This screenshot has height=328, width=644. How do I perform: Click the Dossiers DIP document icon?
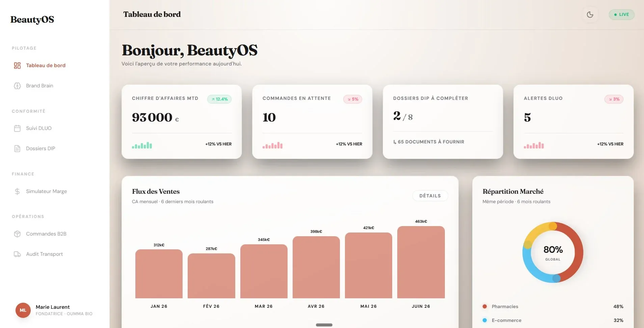tap(17, 148)
